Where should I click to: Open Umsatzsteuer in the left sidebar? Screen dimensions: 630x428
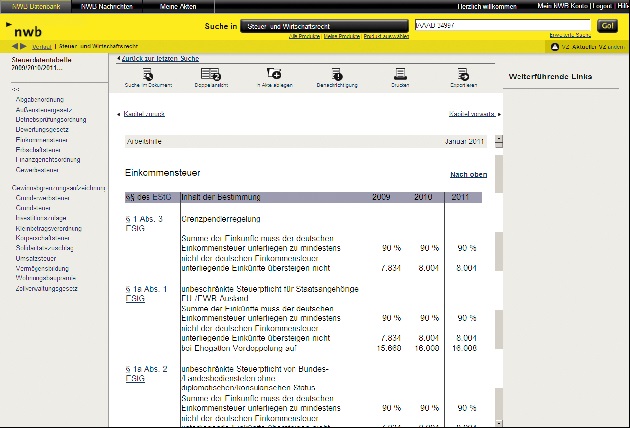tap(36, 257)
